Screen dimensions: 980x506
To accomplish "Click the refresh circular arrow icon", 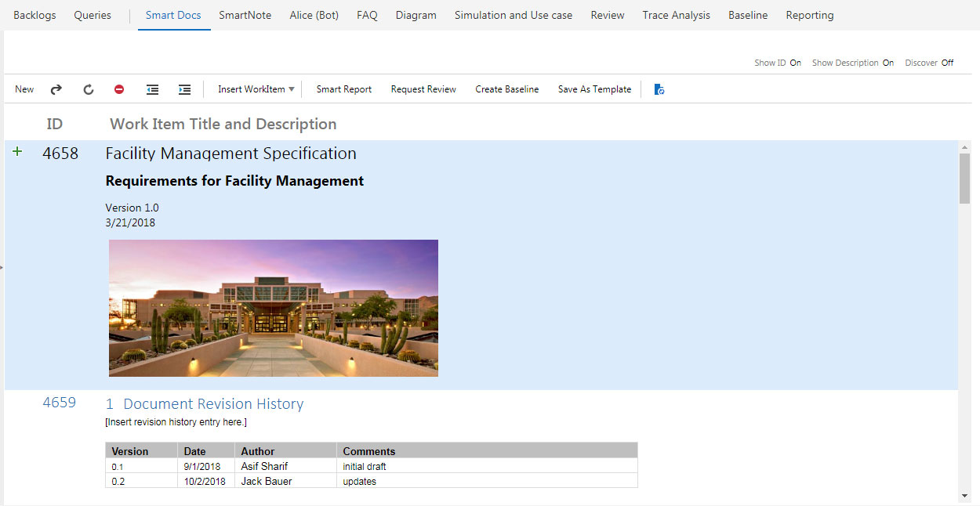I will (89, 89).
